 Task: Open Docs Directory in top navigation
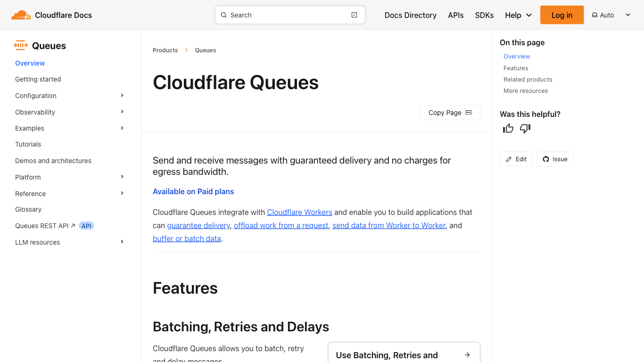click(410, 15)
